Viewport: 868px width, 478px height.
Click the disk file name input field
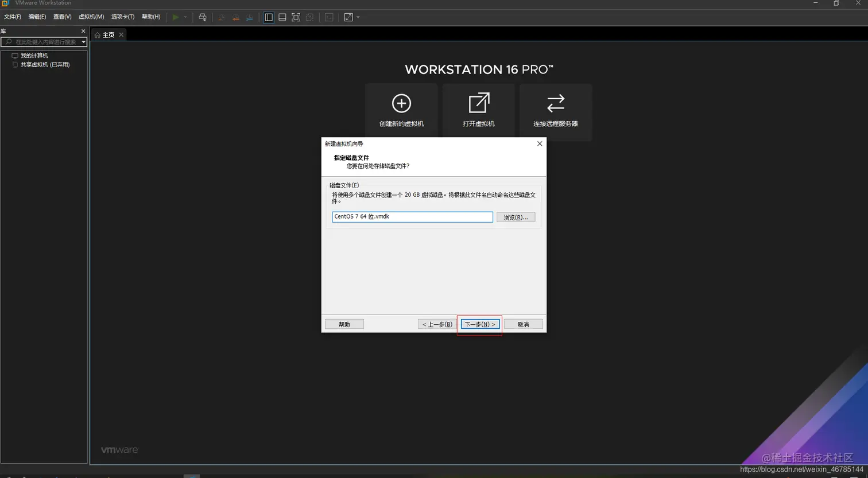click(412, 217)
